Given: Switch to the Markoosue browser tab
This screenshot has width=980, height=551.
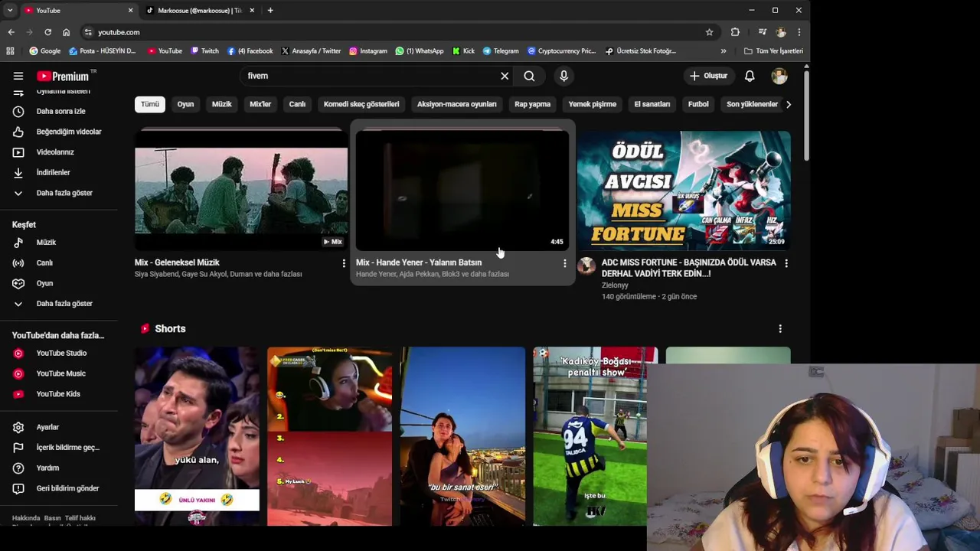Looking at the screenshot, I should (x=199, y=11).
